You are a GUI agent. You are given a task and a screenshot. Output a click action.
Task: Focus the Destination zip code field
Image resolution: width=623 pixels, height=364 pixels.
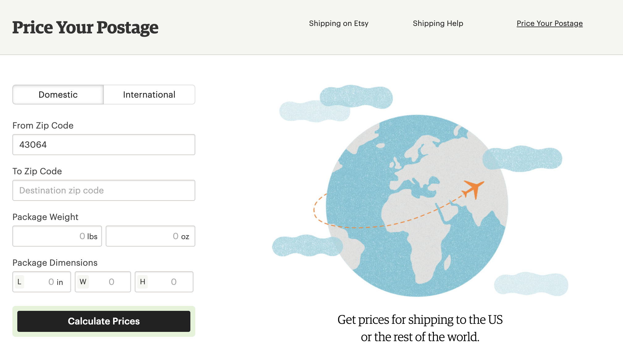[x=104, y=190]
